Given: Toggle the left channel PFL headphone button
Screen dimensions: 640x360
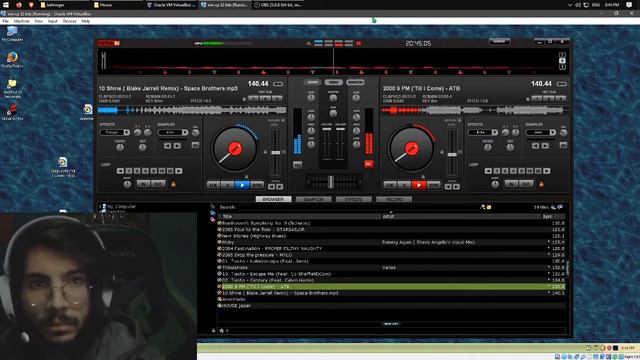Looking at the screenshot, I should 297,164.
